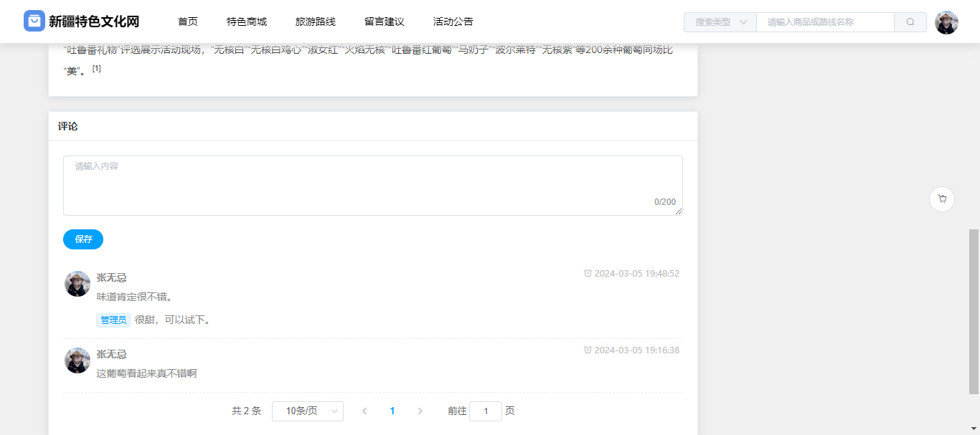This screenshot has width=980, height=435.
Task: Navigate to 活动公告
Action: tap(453, 21)
